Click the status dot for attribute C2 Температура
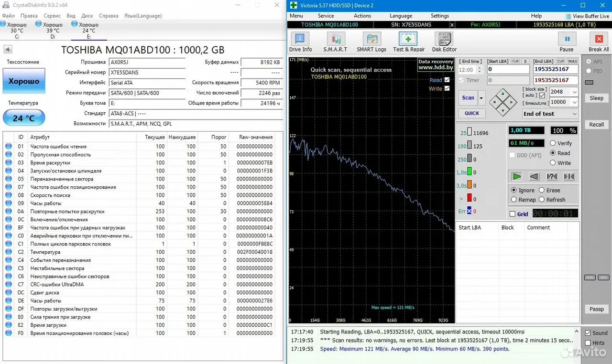The height and width of the screenshot is (364, 612). 8,252
